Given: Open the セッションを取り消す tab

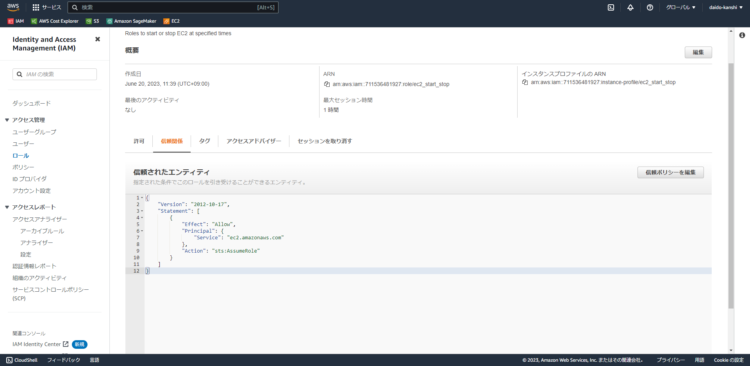Looking at the screenshot, I should (x=325, y=141).
